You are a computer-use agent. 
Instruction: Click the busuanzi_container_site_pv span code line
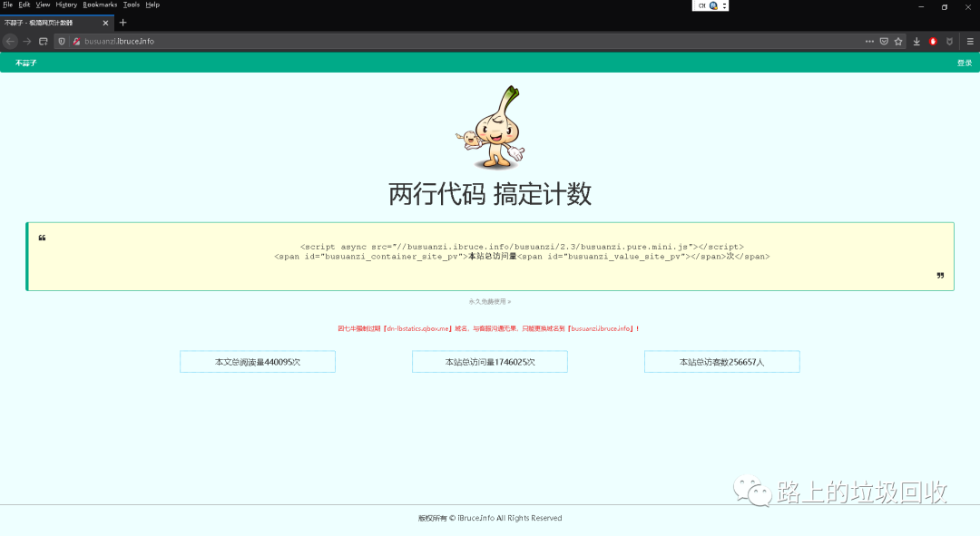(x=522, y=256)
